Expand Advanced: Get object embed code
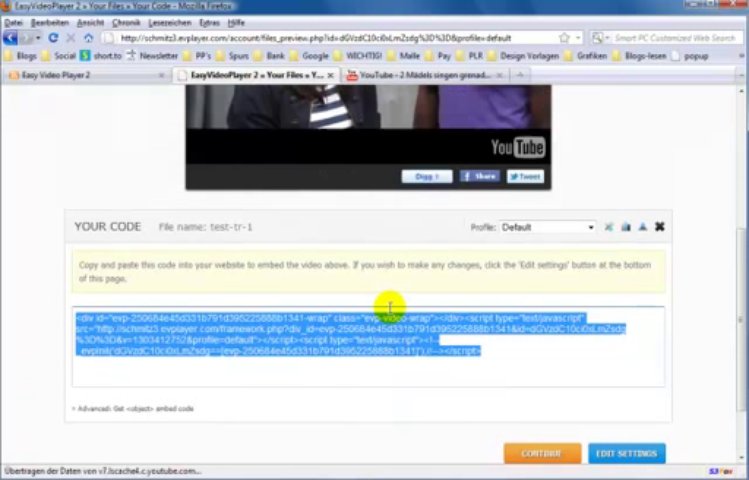 point(132,408)
